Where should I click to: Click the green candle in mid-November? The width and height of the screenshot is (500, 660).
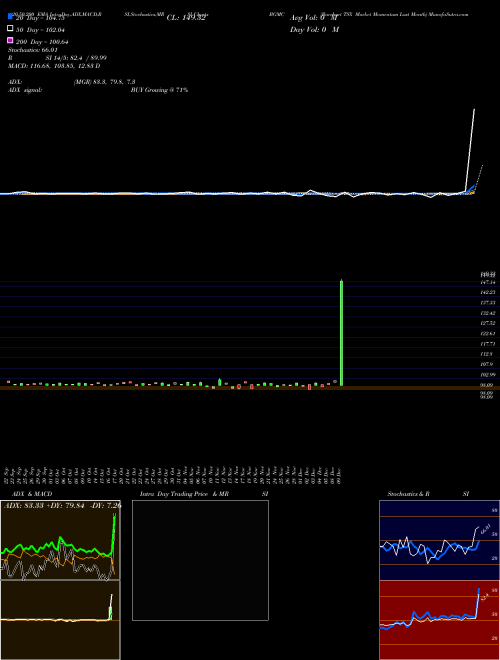click(x=220, y=382)
